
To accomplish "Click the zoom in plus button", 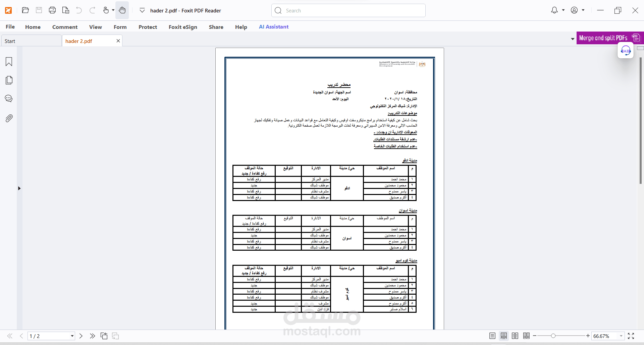I will click(588, 336).
